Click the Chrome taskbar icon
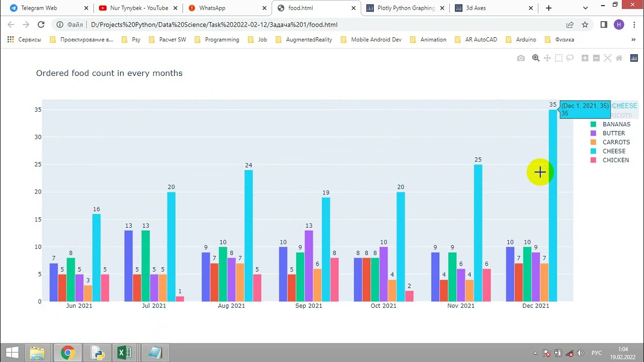The image size is (644, 362). pyautogui.click(x=67, y=352)
